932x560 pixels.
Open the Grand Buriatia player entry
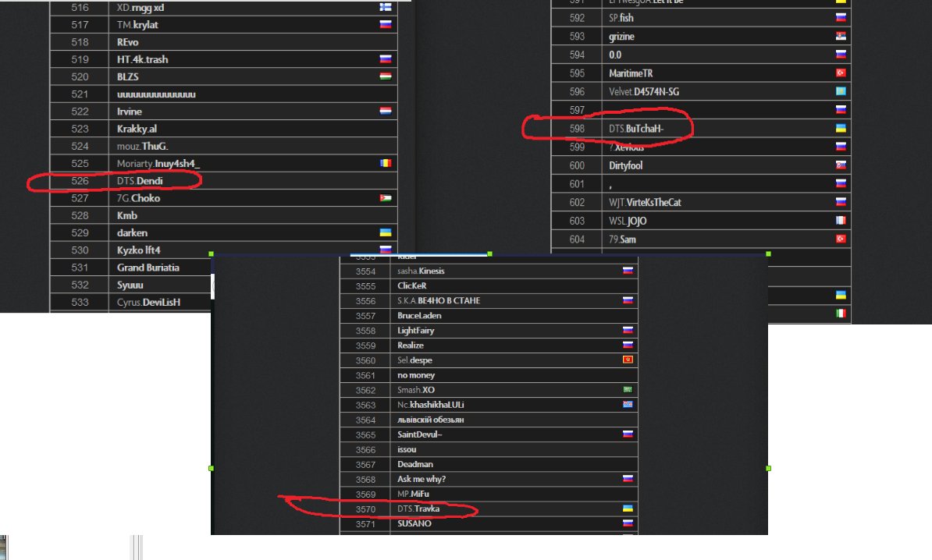pos(148,268)
